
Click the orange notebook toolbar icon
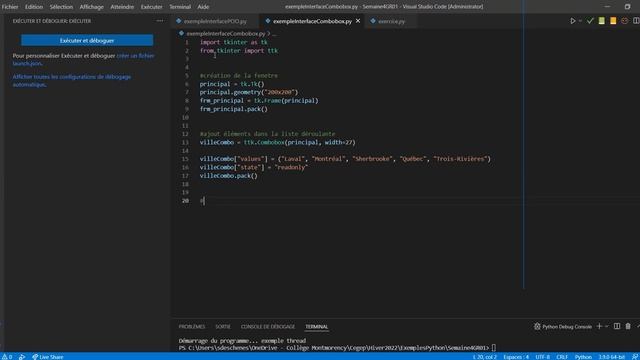point(613,21)
